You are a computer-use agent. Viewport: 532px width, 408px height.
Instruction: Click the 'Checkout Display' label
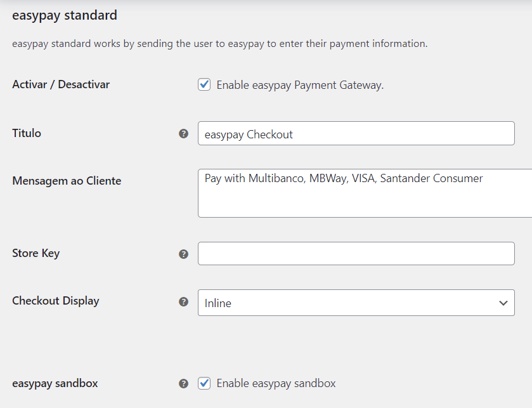click(x=56, y=301)
